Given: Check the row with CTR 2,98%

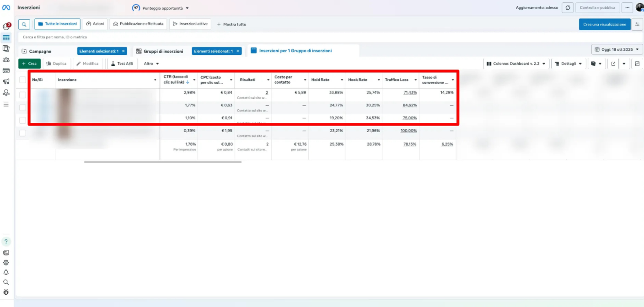Looking at the screenshot, I should pyautogui.click(x=22, y=95).
